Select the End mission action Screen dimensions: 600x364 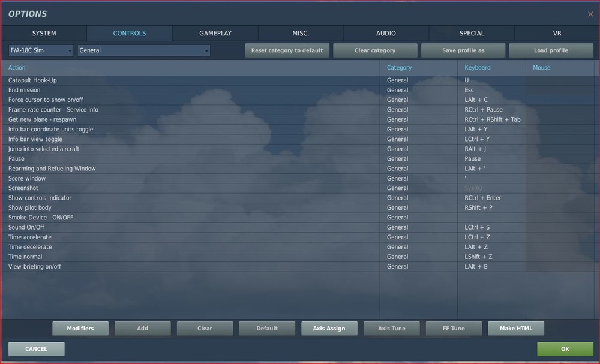(190, 90)
